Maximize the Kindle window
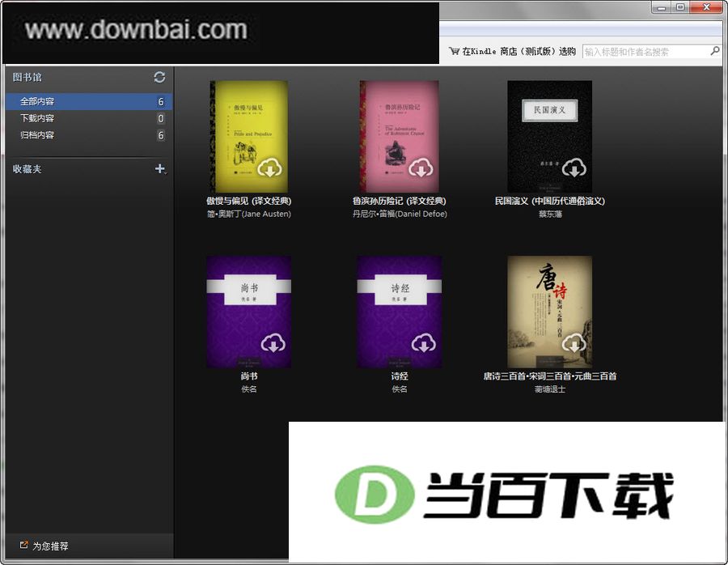The width and height of the screenshot is (728, 565). pyautogui.click(x=680, y=7)
